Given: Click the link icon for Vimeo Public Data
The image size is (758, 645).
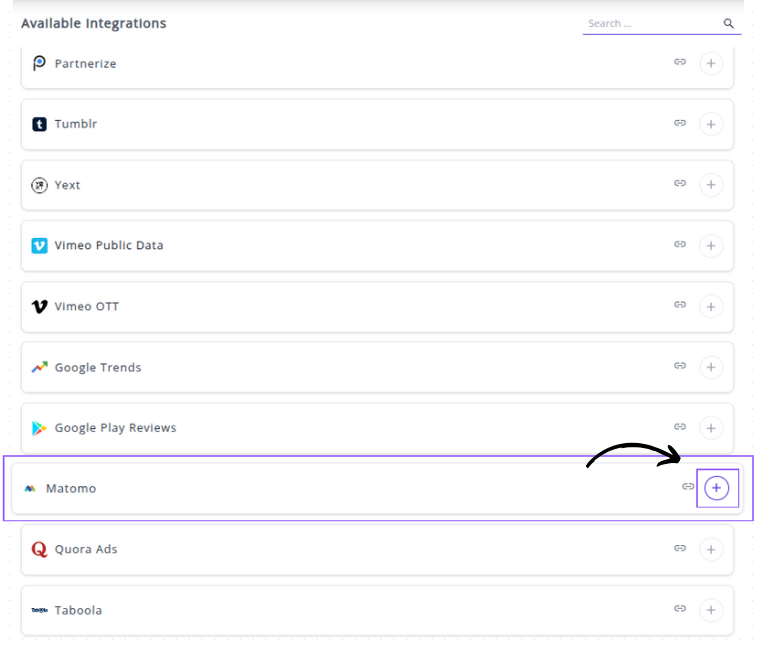Looking at the screenshot, I should 680,245.
